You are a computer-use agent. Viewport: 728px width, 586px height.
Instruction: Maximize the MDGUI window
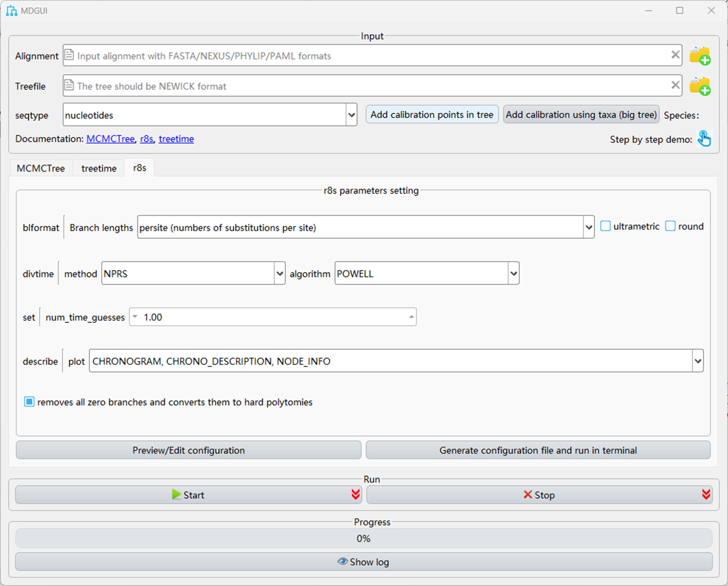[680, 11]
